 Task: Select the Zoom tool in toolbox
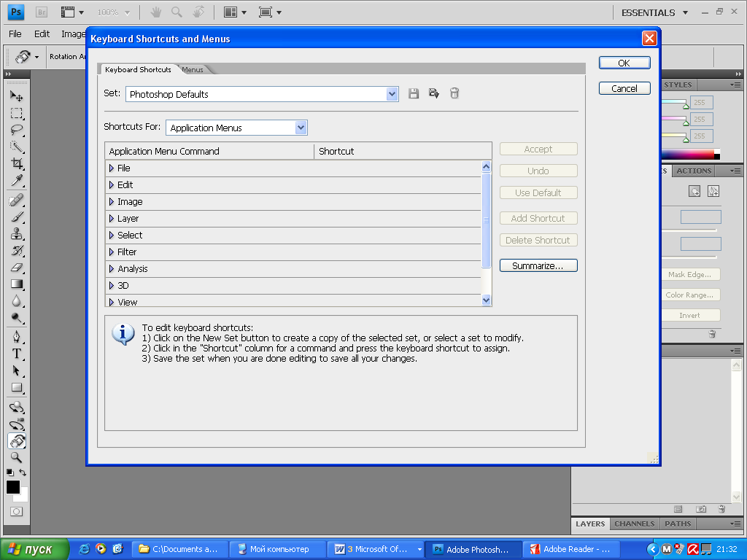[17, 458]
